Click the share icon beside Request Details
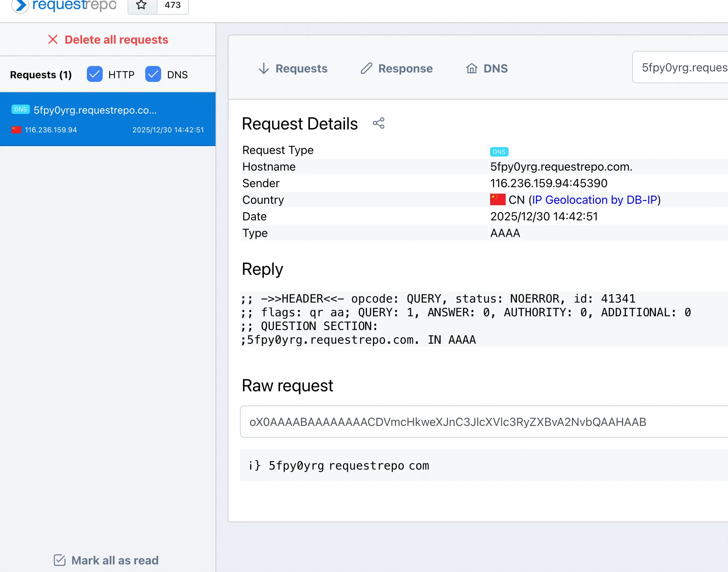Screen dimensions: 728x572 pyautogui.click(x=378, y=123)
